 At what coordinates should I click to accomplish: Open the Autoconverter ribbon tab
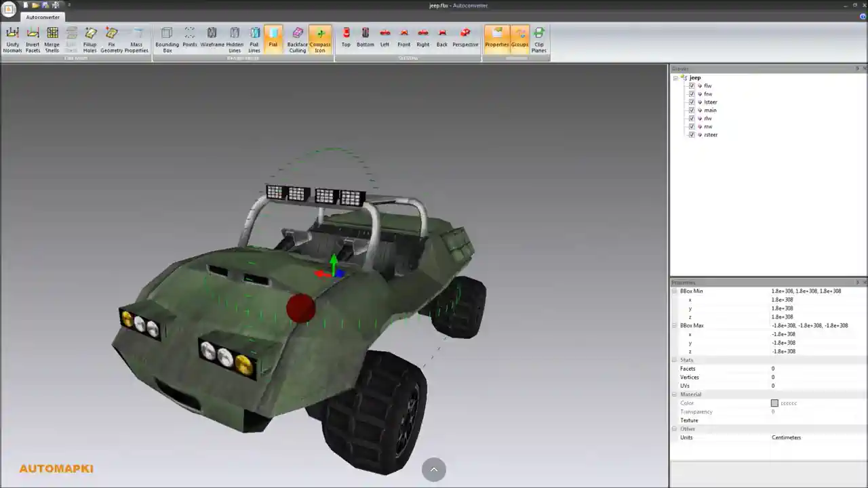coord(42,17)
